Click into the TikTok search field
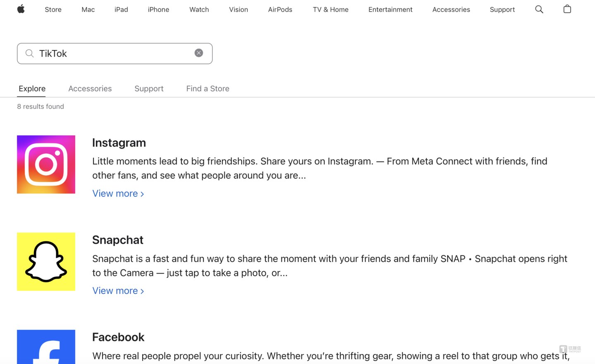Screen dimensions: 595x364 (x=112, y=53)
